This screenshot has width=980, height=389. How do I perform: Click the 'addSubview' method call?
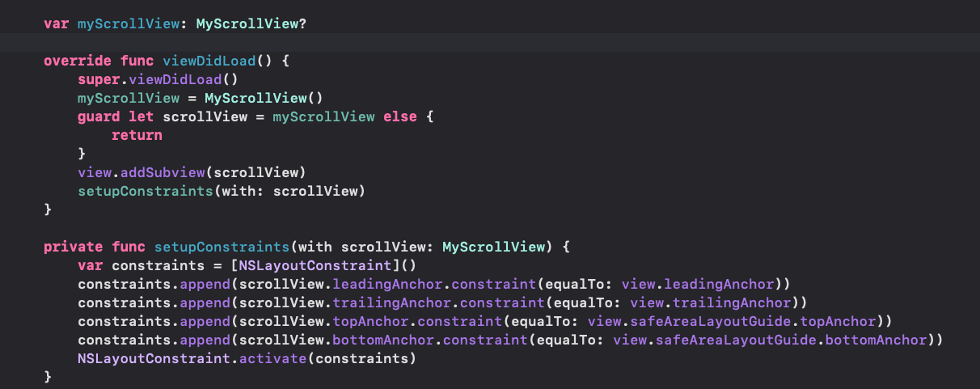pyautogui.click(x=163, y=173)
